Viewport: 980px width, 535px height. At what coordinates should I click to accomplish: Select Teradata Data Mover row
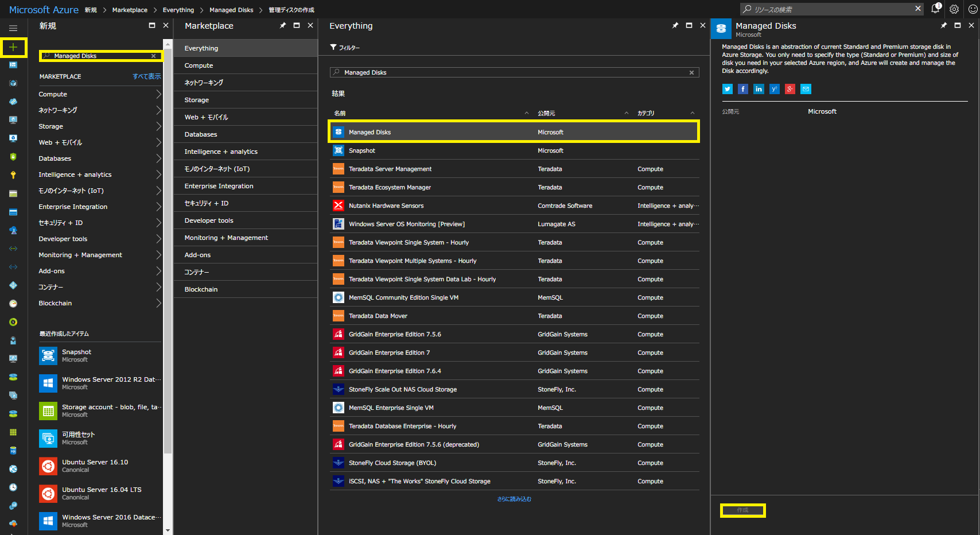pyautogui.click(x=514, y=316)
